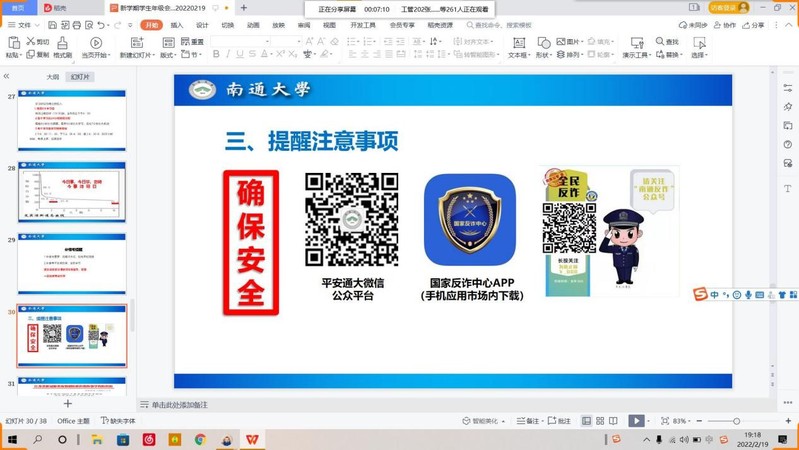This screenshot has height=450, width=799.
Task: Toggle Strikethrough formatting
Action: (x=252, y=54)
